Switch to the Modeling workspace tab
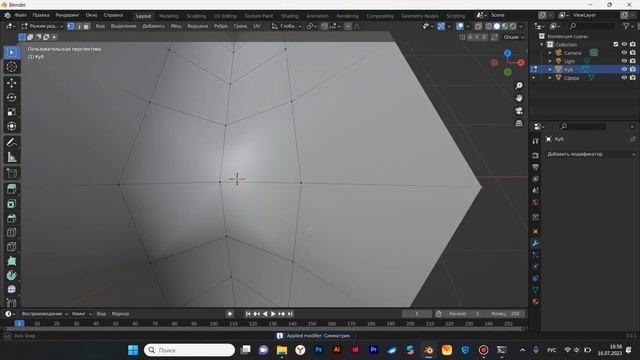 169,16
